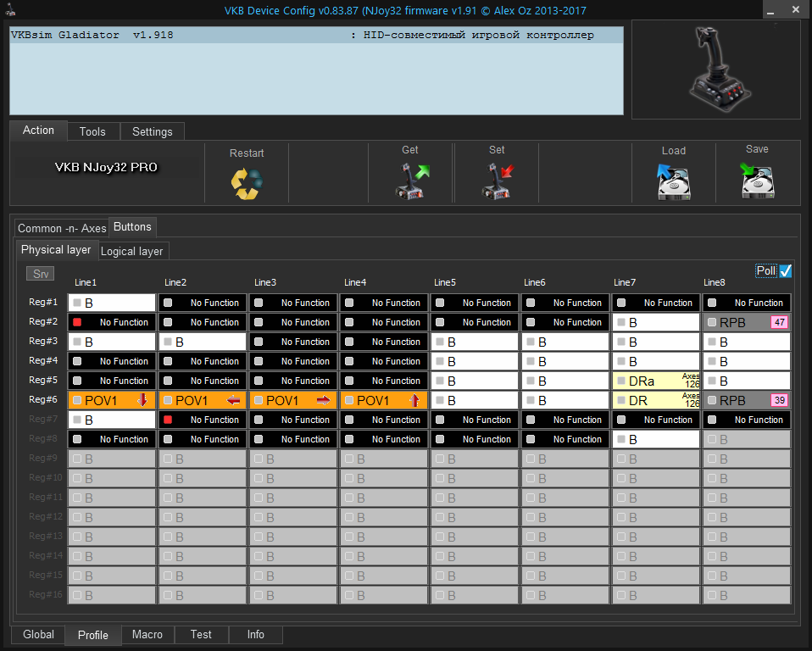This screenshot has width=812, height=651.
Task: Select the Physical layer tab
Action: (56, 249)
